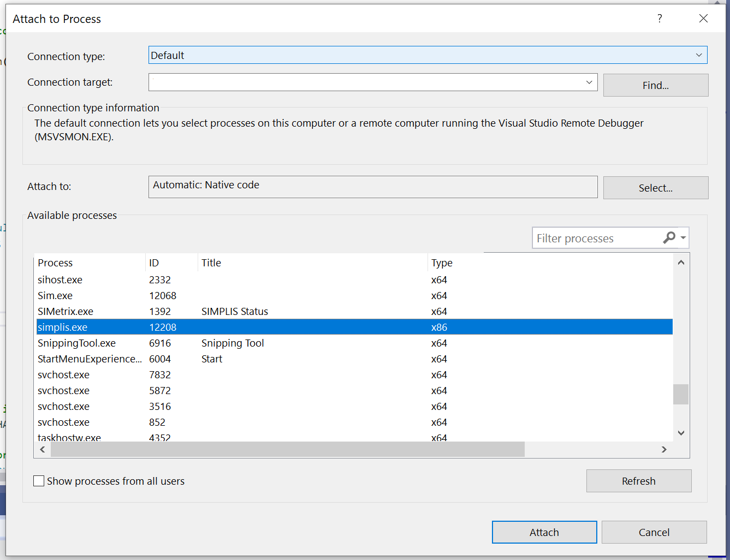Click the horizontal scroll left arrow

[43, 449]
